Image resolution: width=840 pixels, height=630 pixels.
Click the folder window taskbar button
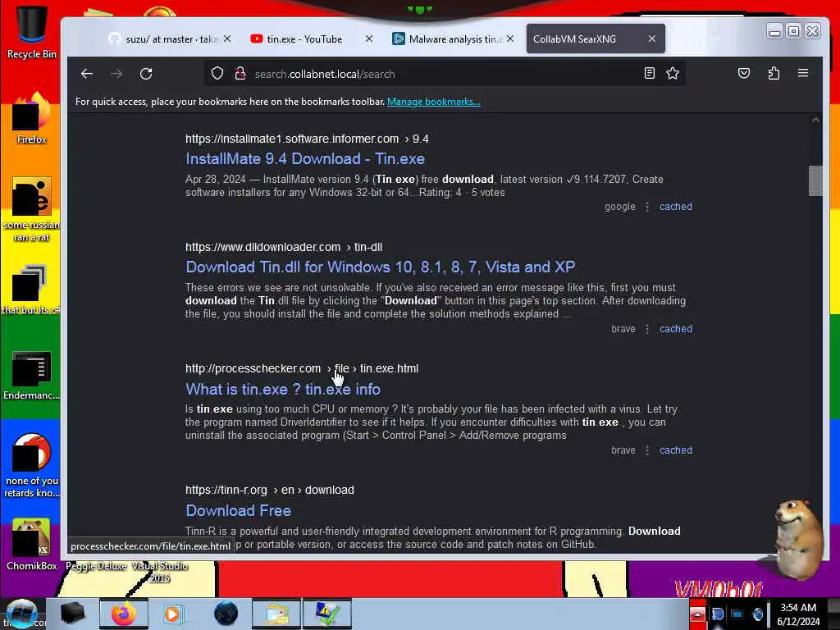[x=276, y=614]
